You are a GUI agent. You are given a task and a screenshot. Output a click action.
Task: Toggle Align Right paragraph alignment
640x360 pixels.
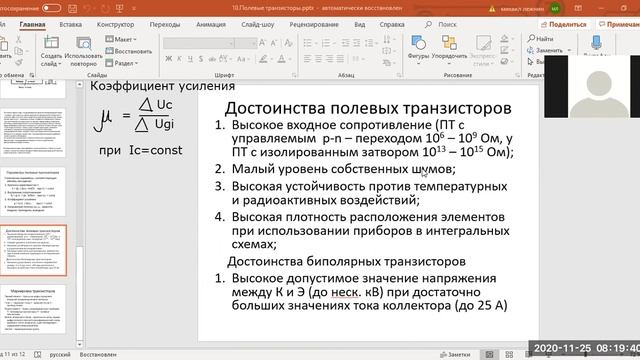(329, 59)
